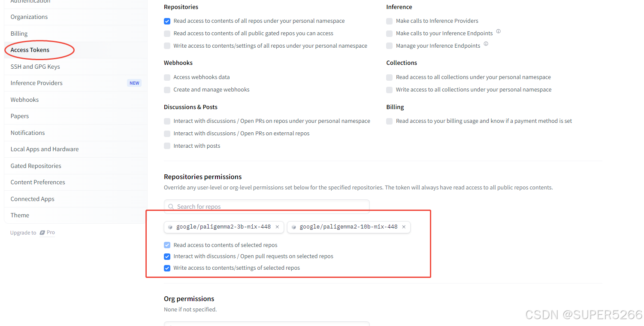Click the info icon beside "Manage your Inference Endpoints"
Image resolution: width=644 pixels, height=326 pixels.
pyautogui.click(x=486, y=43)
